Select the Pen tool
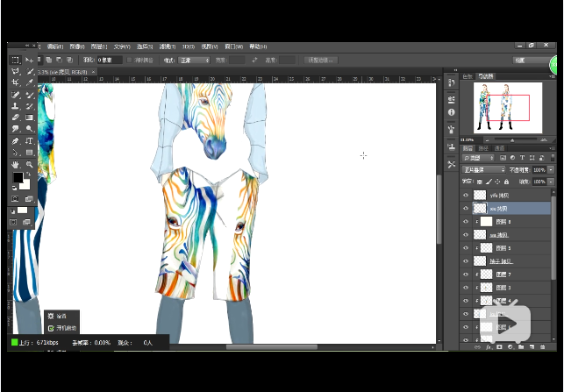 tap(17, 140)
